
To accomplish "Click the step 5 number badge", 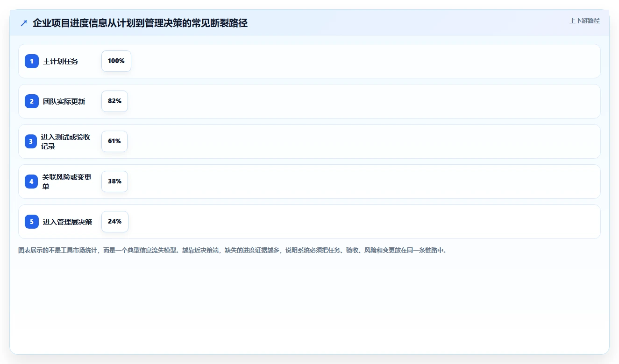I will tap(32, 222).
